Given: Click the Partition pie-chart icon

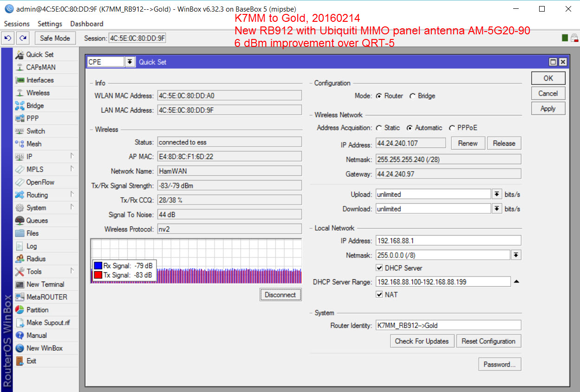Looking at the screenshot, I should (20, 310).
